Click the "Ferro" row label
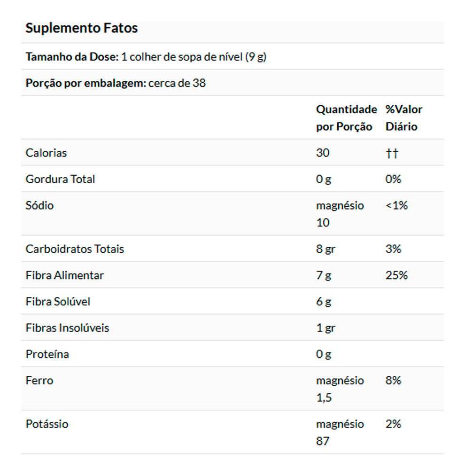 [x=39, y=380]
